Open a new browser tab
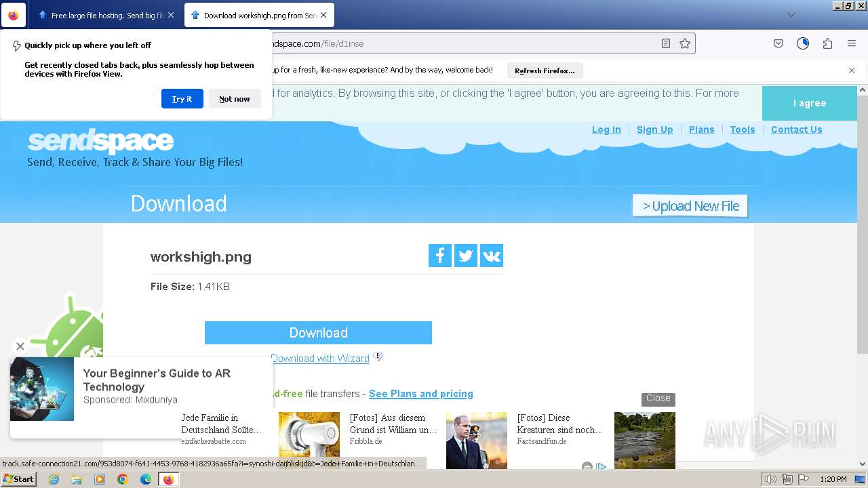This screenshot has height=488, width=868. [x=349, y=15]
